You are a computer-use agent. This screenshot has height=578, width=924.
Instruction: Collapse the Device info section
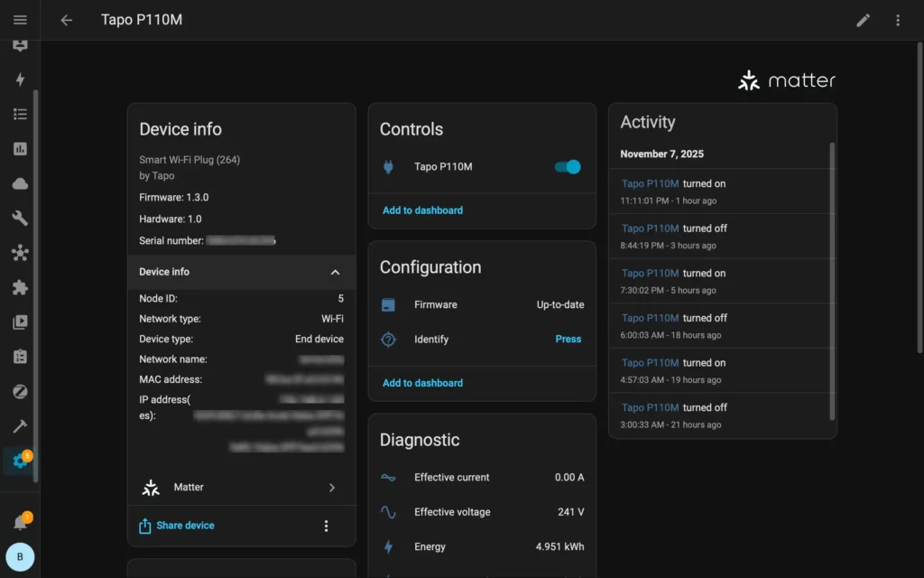(335, 272)
